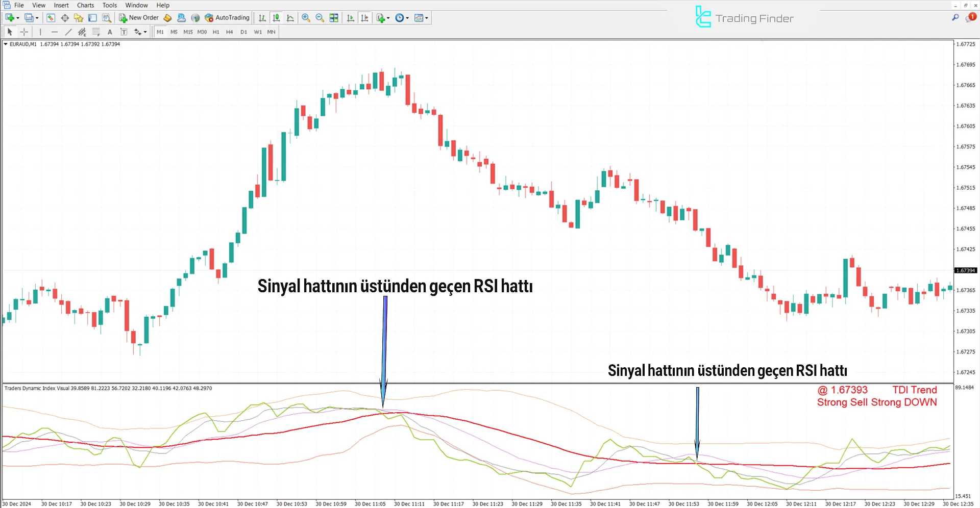Switch to M15 timeframe
This screenshot has width=980, height=508.
(x=188, y=32)
